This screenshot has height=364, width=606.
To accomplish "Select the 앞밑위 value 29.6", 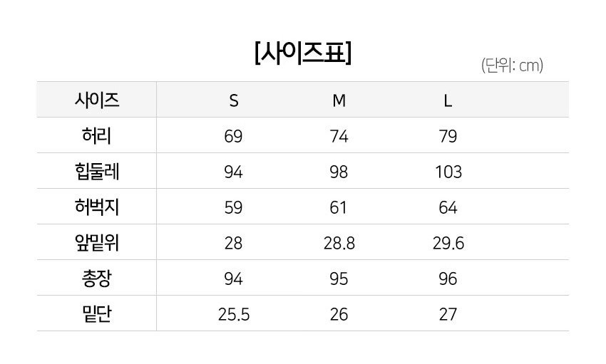I will point(448,244).
